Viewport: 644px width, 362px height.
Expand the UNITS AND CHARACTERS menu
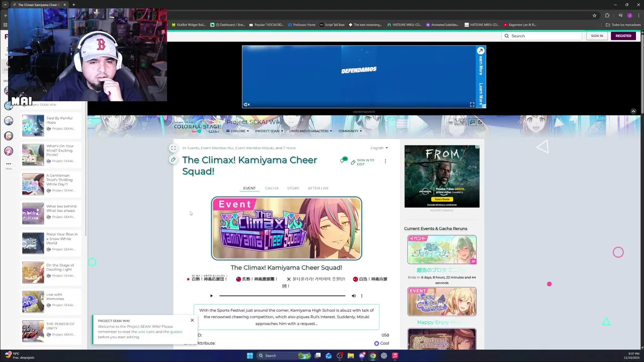click(310, 131)
